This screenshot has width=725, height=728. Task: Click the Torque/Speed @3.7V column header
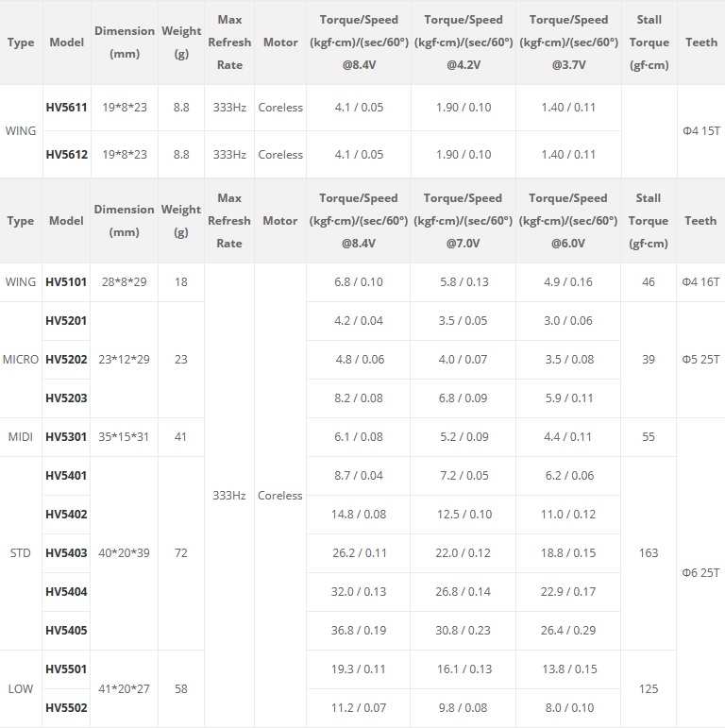[568, 42]
